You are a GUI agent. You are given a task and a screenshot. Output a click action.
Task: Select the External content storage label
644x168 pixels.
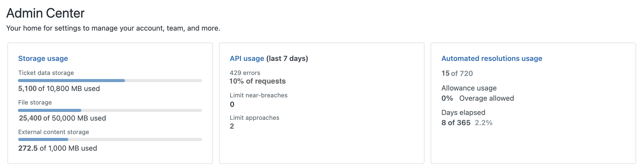[x=54, y=132]
